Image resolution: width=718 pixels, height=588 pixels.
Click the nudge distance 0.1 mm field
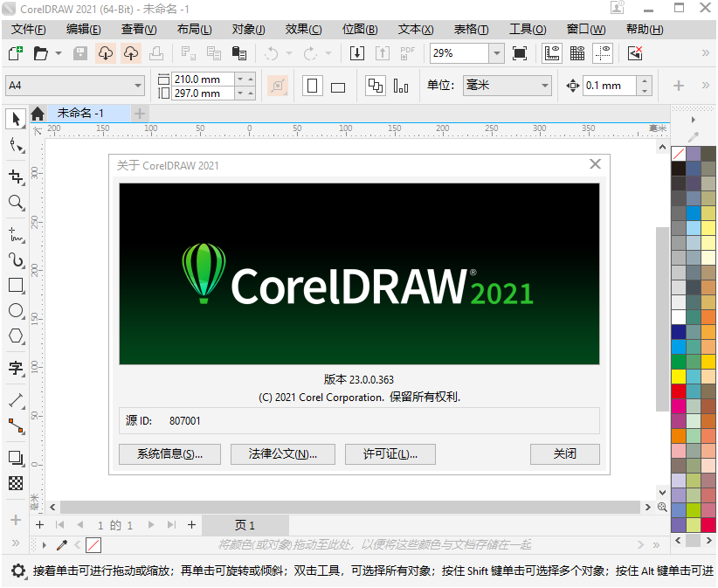(x=609, y=86)
